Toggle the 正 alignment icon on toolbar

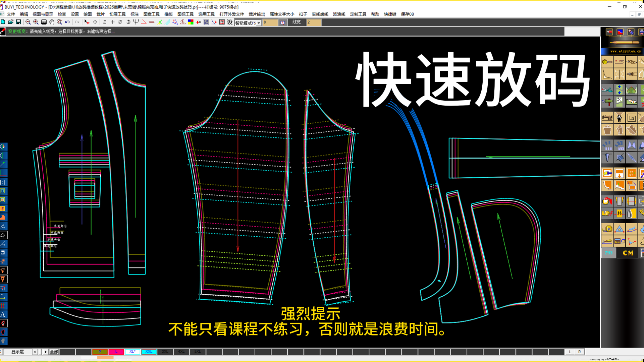(105, 22)
